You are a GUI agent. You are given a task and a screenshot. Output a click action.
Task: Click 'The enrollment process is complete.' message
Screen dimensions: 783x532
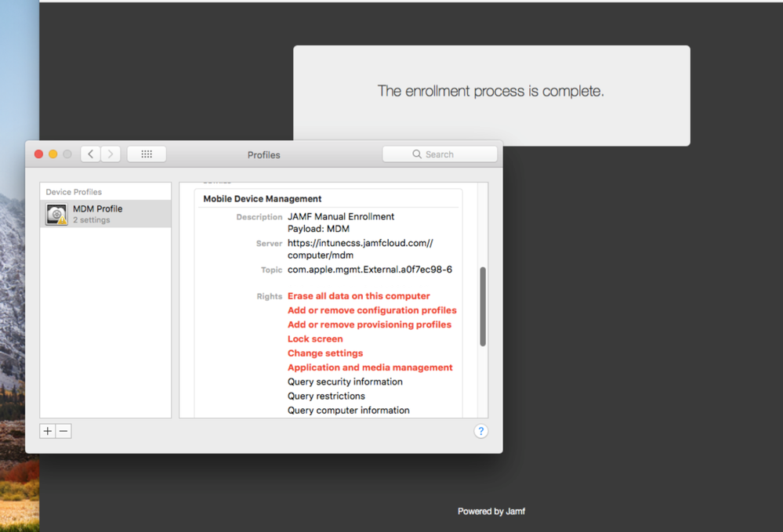491,91
